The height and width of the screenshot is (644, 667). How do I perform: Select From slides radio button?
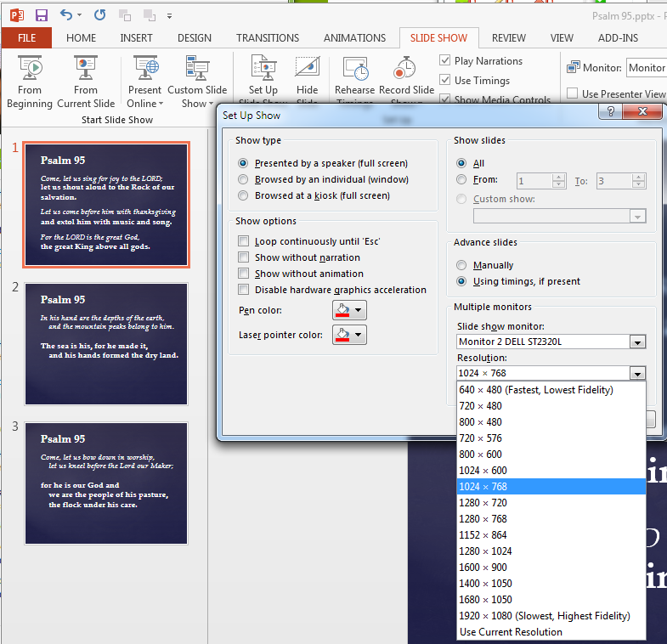click(x=461, y=179)
